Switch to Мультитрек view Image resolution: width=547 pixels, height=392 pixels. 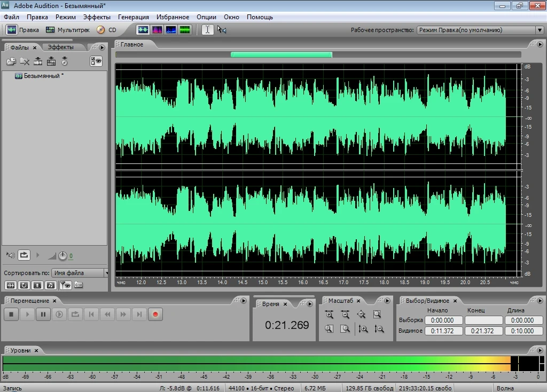pyautogui.click(x=68, y=30)
